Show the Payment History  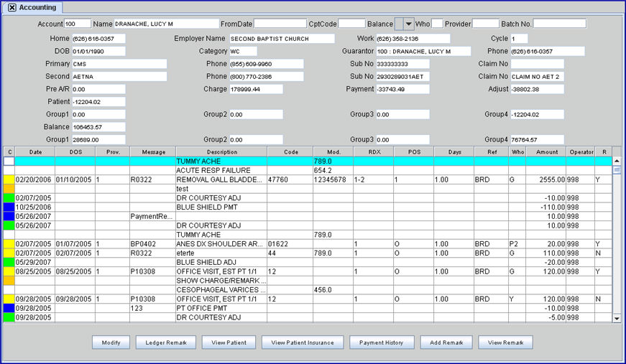point(381,342)
